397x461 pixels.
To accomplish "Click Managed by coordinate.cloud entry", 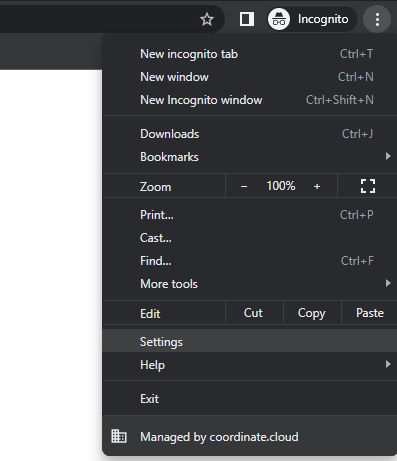I will click(250, 437).
